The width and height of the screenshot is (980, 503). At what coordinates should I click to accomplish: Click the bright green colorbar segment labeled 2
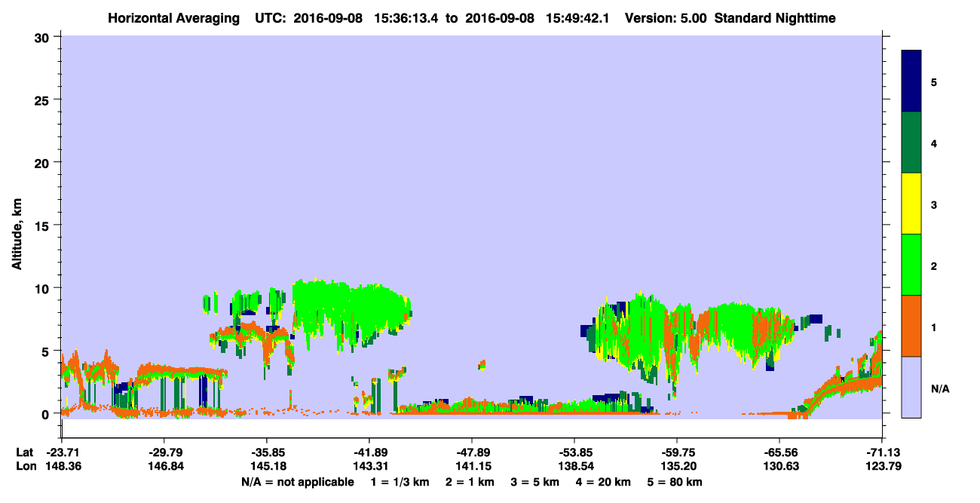pos(911,265)
